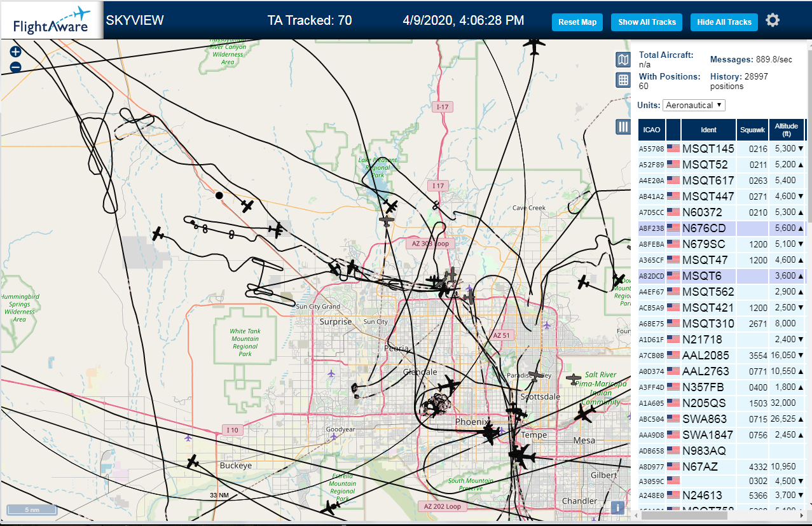Click the Scottsdale label on map
Screen dimensions: 812x526
click(540, 396)
